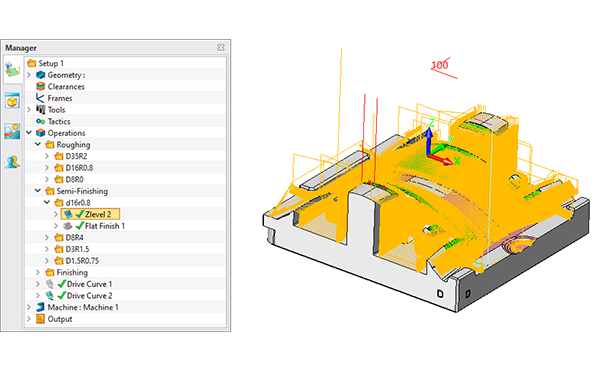Viewport: 600px width, 371px height.
Task: Toggle the green check on Drive Curve 1
Action: pos(62,284)
